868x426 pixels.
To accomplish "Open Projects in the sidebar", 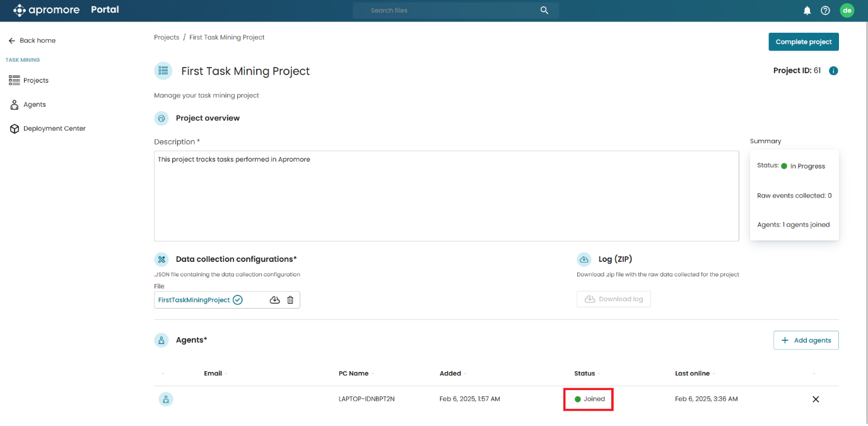I will (x=35, y=80).
